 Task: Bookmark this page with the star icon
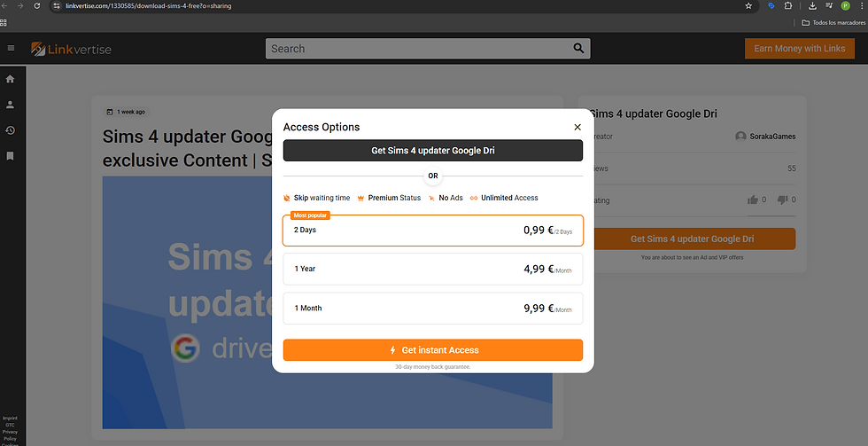pos(748,5)
